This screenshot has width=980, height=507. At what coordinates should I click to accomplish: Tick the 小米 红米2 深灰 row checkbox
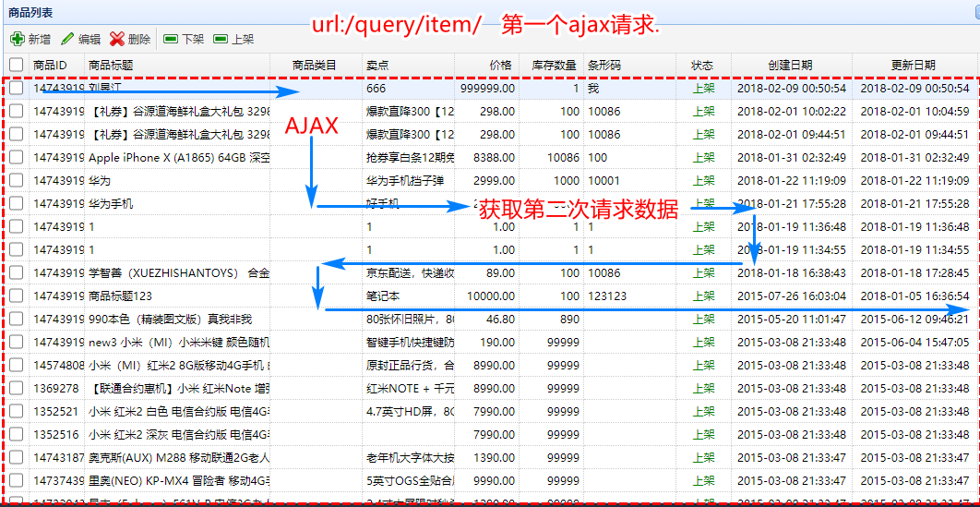click(17, 434)
